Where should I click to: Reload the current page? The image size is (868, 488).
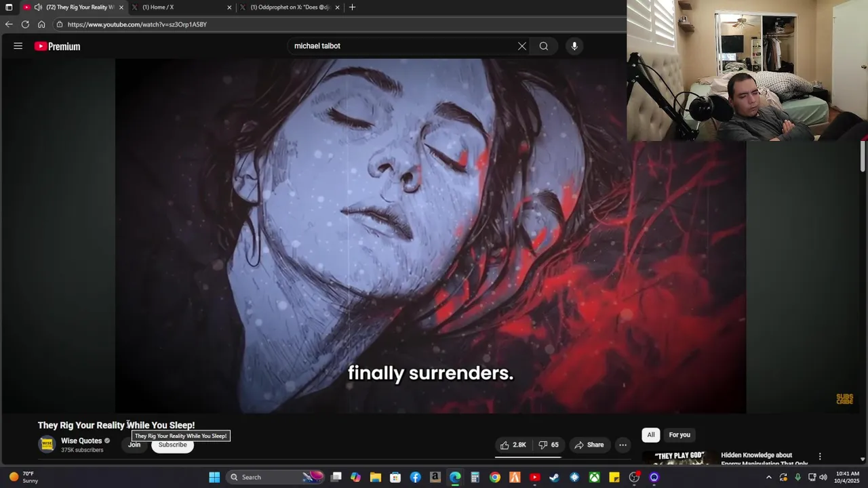tap(25, 24)
